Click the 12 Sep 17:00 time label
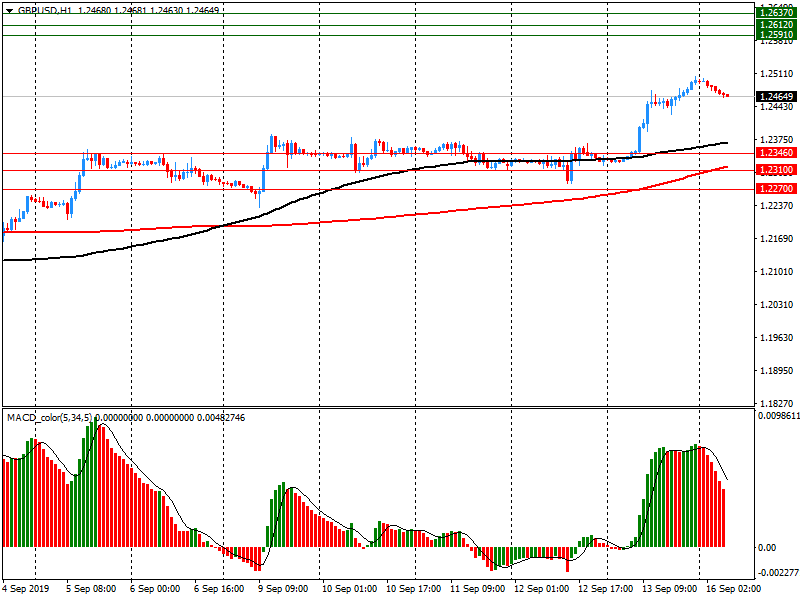The width and height of the screenshot is (800, 600). [606, 589]
